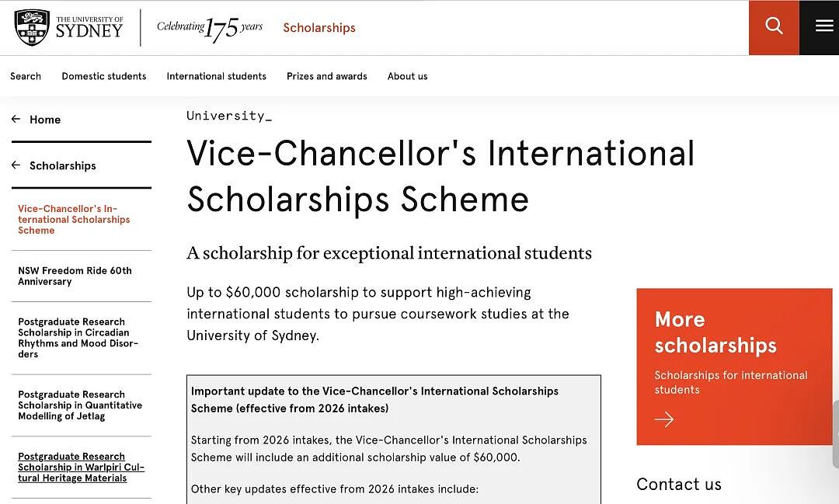Screen dimensions: 839x504
Task: Click the Celebrating 175 years logo
Action: click(x=209, y=29)
